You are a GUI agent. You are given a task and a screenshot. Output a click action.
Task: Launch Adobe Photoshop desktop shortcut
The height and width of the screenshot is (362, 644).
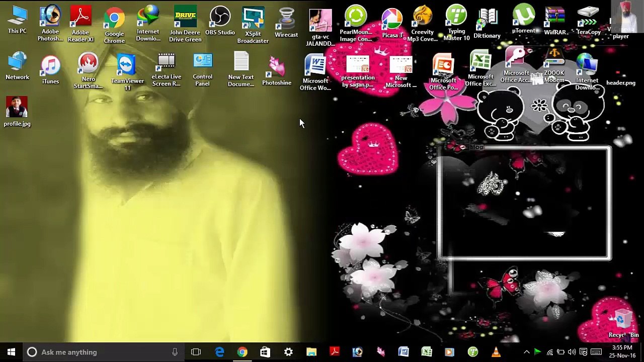pyautogui.click(x=50, y=23)
